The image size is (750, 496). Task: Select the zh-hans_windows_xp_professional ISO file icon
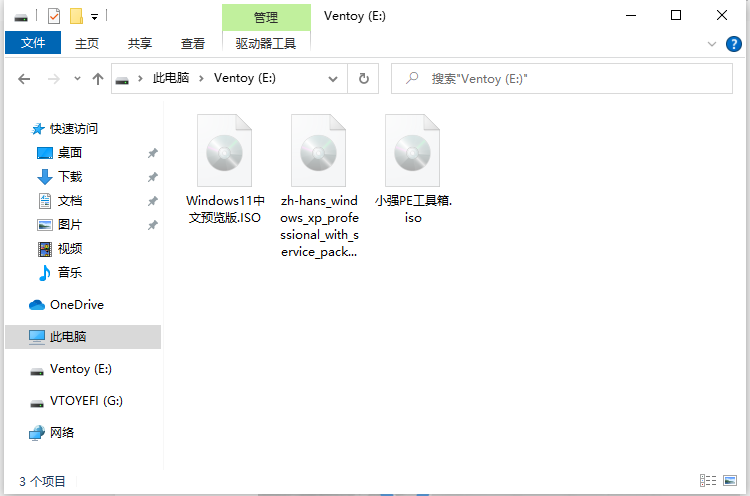coord(319,150)
